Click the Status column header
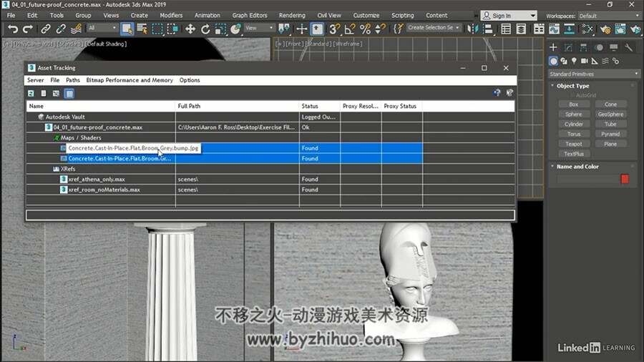 [x=320, y=106]
